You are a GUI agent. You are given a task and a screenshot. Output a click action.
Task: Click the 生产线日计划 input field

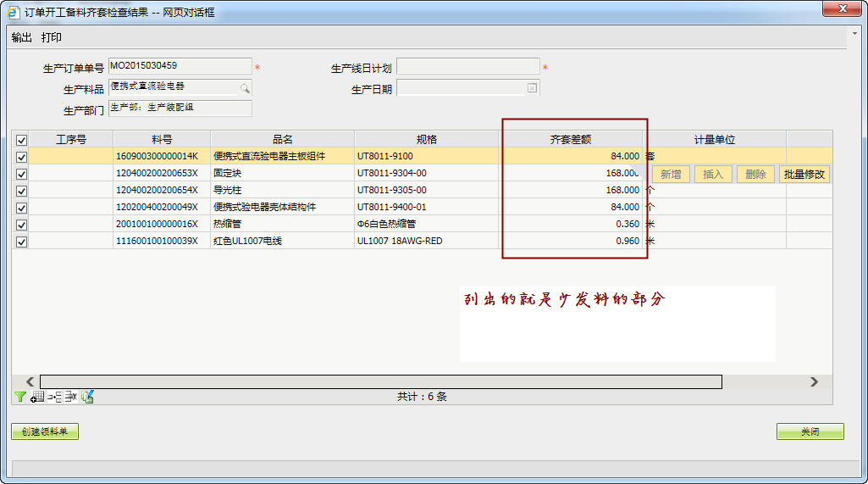coord(467,66)
